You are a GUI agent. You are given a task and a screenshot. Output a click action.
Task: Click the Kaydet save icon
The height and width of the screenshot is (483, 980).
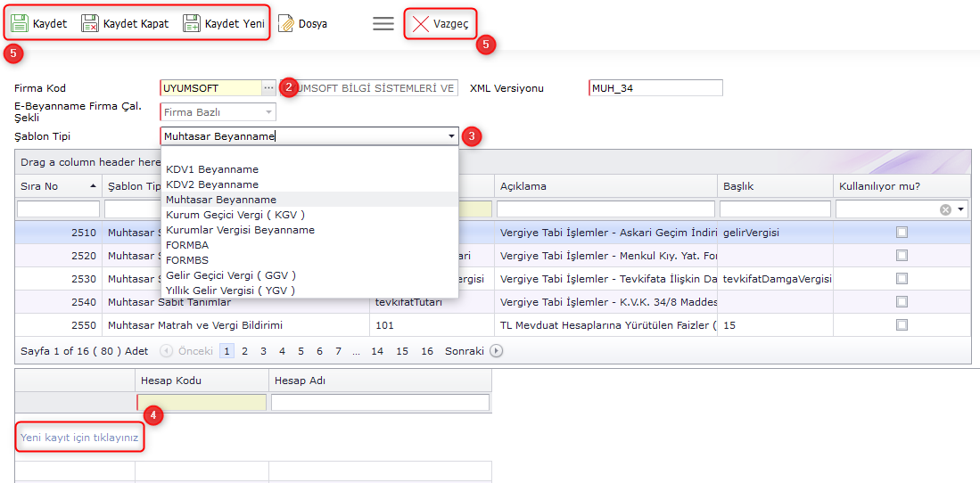[x=20, y=24]
